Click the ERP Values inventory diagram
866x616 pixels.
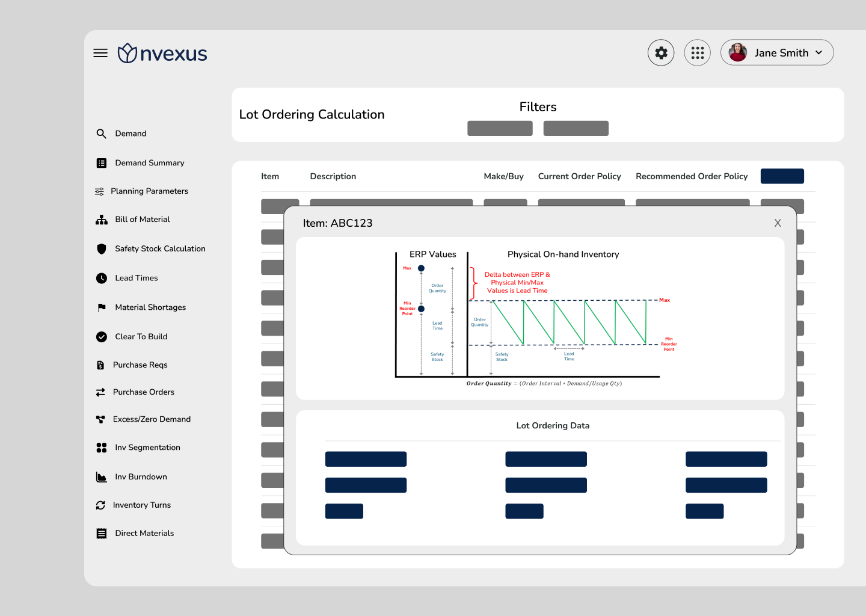pyautogui.click(x=536, y=318)
